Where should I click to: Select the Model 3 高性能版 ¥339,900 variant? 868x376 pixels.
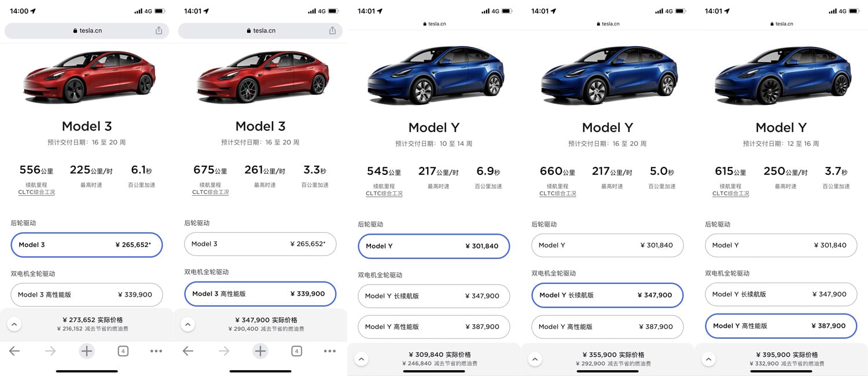click(260, 294)
